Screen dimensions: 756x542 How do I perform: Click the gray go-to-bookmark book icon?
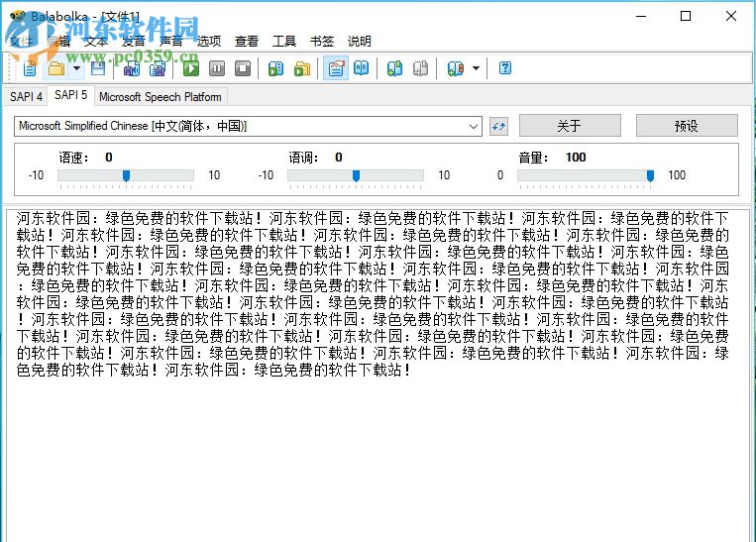pyautogui.click(x=420, y=68)
